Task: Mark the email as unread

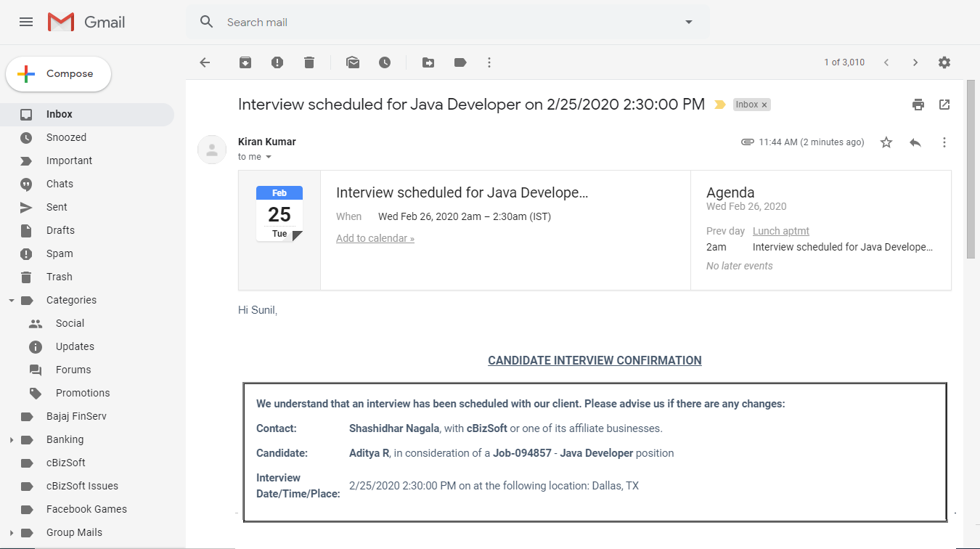Action: (353, 62)
